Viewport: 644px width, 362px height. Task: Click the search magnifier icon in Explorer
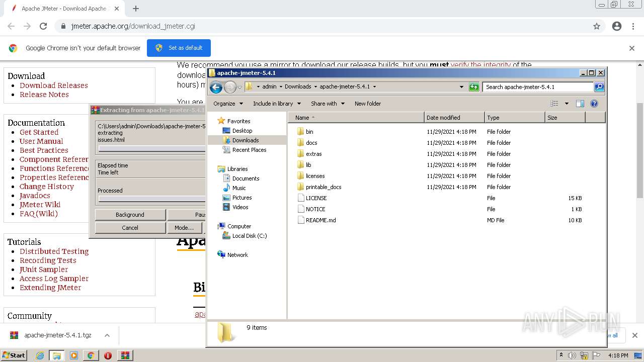(599, 87)
